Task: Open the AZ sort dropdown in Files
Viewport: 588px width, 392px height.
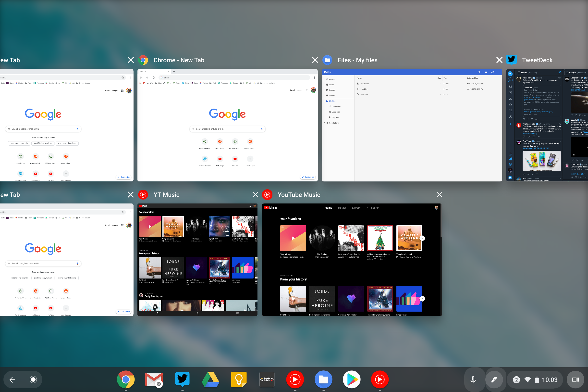Action: (x=493, y=72)
